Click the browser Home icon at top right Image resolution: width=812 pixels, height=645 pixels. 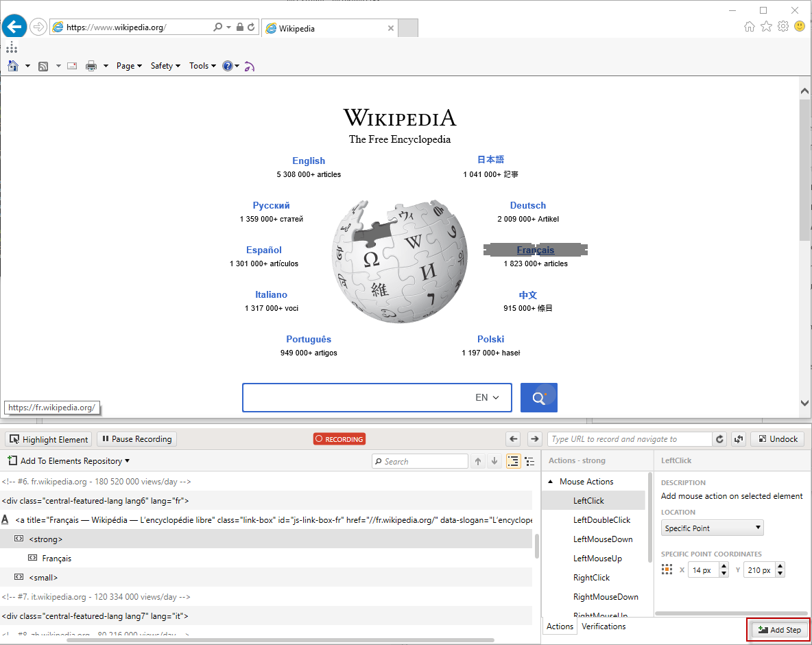coord(750,27)
